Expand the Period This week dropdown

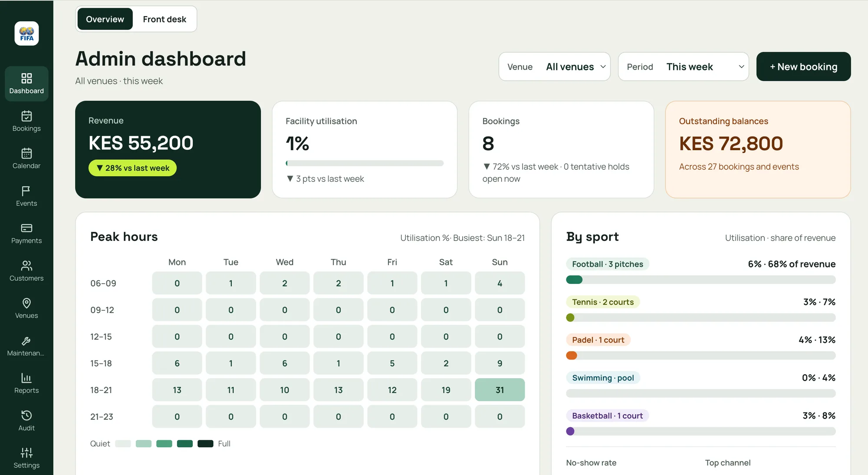pyautogui.click(x=684, y=66)
